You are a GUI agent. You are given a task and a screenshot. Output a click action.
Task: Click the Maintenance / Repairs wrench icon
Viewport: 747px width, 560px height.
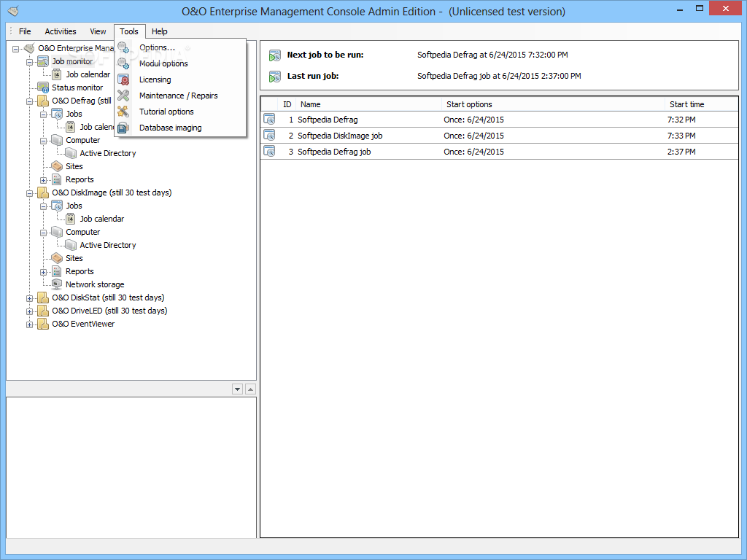[x=123, y=96]
